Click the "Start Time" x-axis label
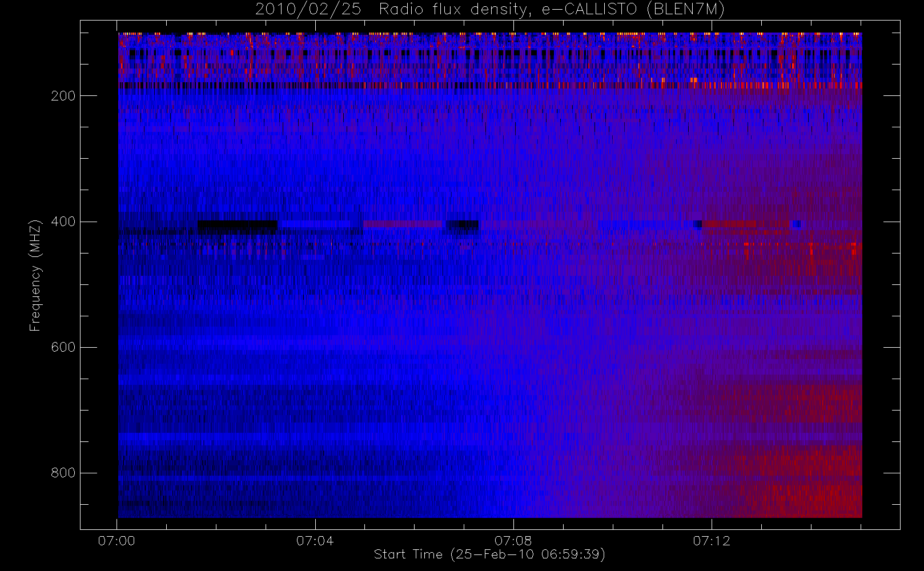This screenshot has height=571, width=924. pyautogui.click(x=489, y=554)
